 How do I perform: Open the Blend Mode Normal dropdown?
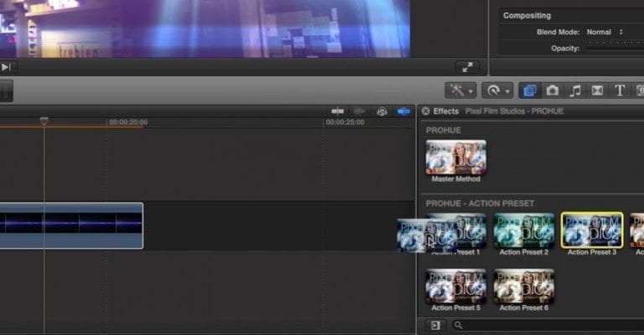click(605, 32)
